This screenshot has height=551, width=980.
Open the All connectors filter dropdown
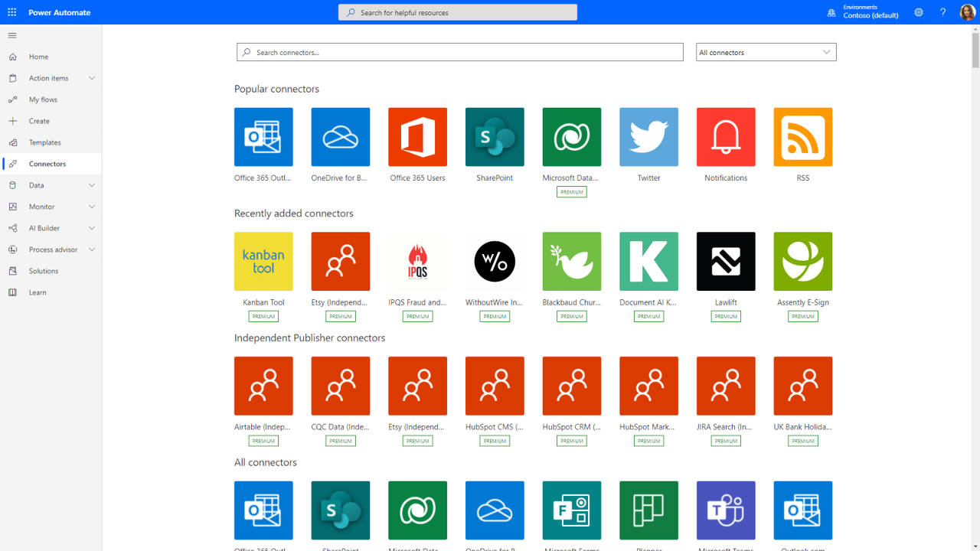point(766,52)
